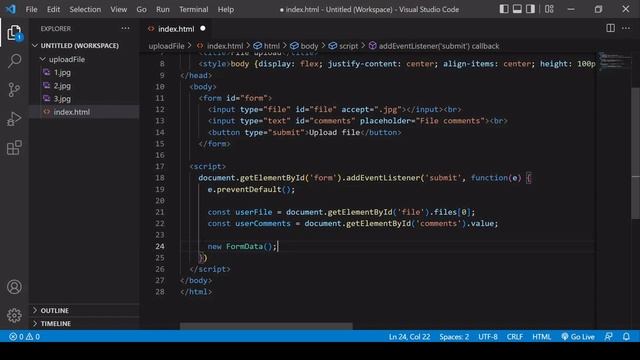Select the index.html editor tab
Viewport: 640px width, 360px height.
pyautogui.click(x=176, y=29)
